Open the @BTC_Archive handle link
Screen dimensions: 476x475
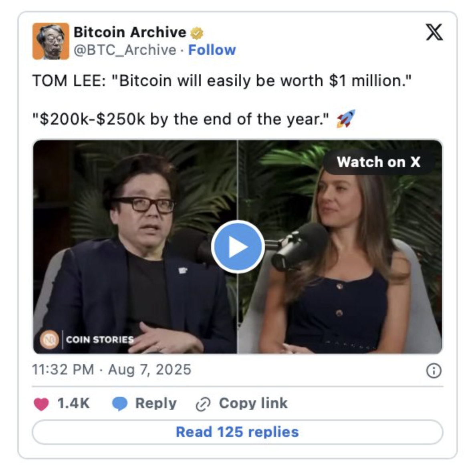pyautogui.click(x=125, y=50)
